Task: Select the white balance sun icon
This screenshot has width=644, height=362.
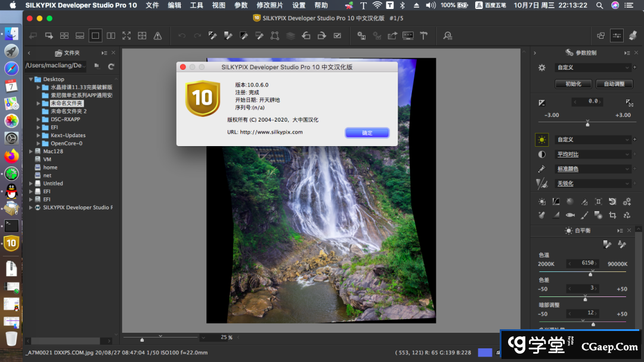Action: [541, 140]
